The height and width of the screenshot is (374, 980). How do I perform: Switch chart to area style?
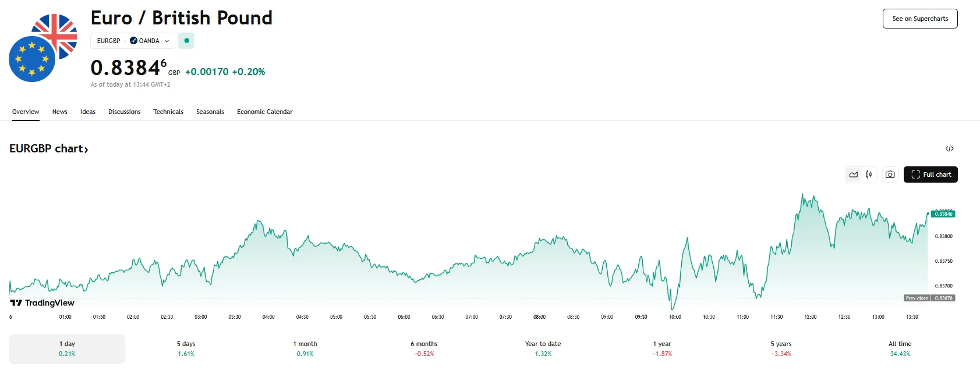[853, 174]
